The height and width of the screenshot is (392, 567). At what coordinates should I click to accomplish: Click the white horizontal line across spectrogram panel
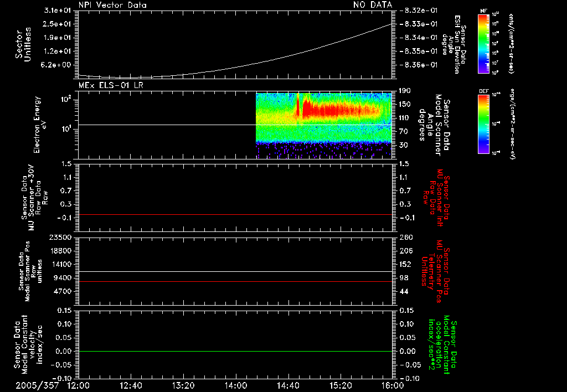click(x=235, y=125)
